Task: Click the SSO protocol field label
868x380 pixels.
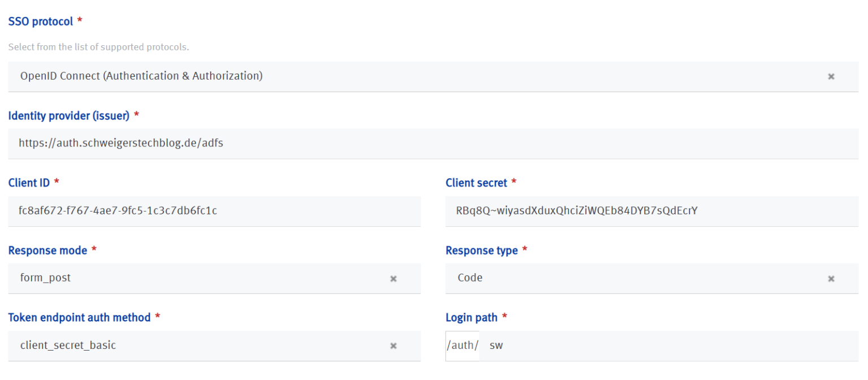Action: pos(38,21)
